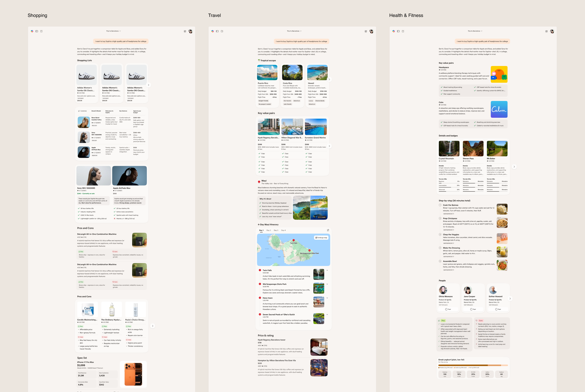The width and height of the screenshot is (585, 392).
Task: Click itinerary filter settings icon beside Day tabs
Action: [x=328, y=230]
